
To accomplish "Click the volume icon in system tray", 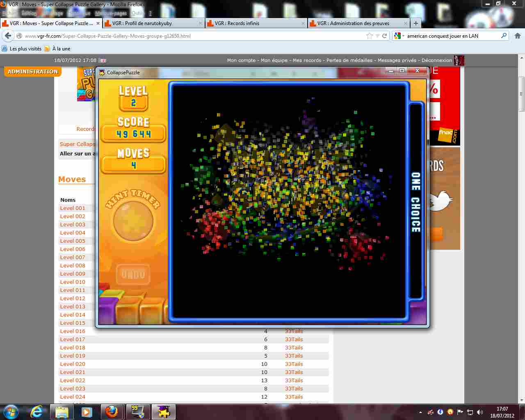I will (x=480, y=412).
